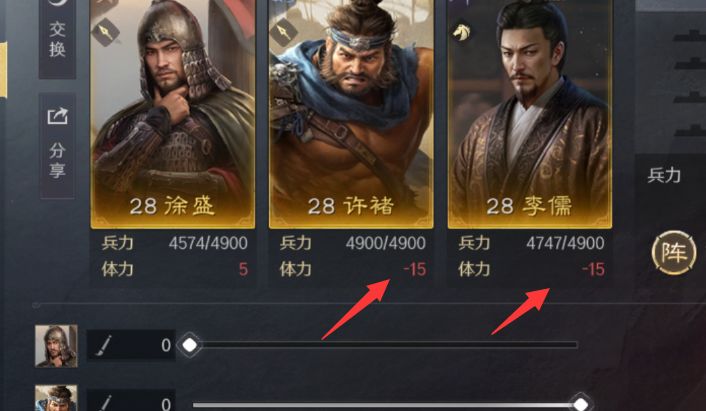Click 涂盛 small avatar beside slider
706x411 pixels.
click(56, 346)
